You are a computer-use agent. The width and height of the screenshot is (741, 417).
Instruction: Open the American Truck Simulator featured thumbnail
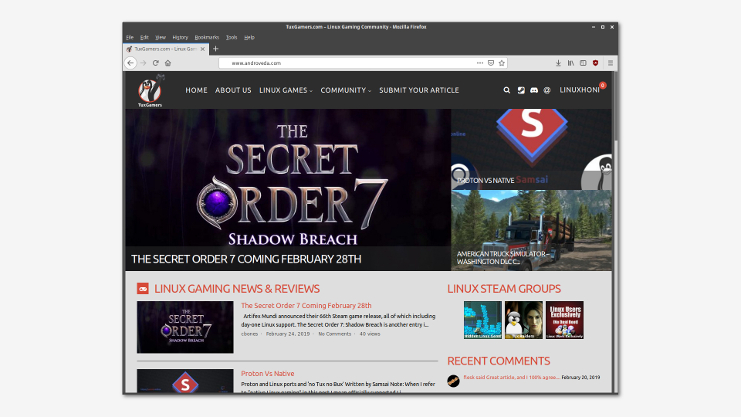point(531,230)
